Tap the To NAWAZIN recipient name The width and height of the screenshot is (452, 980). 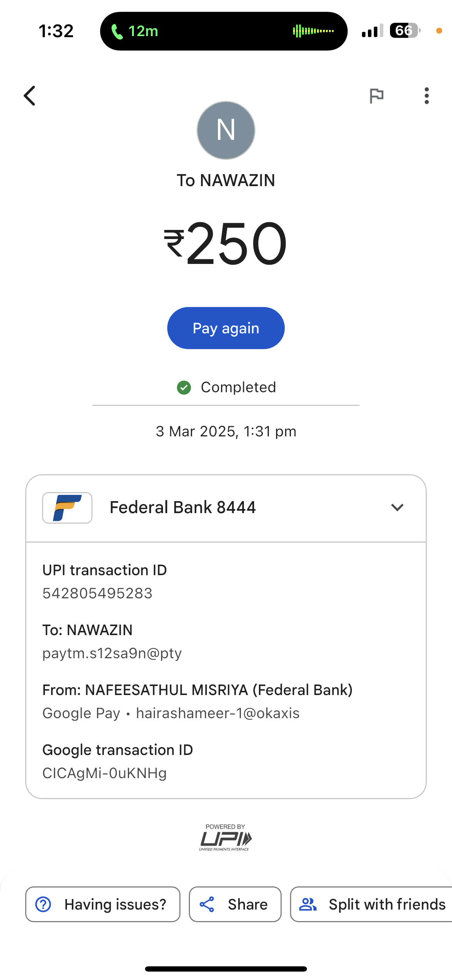coord(226,180)
